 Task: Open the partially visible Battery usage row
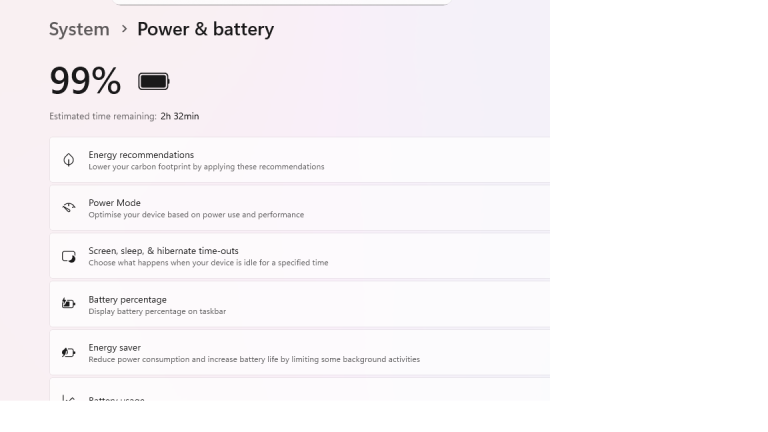click(116, 398)
